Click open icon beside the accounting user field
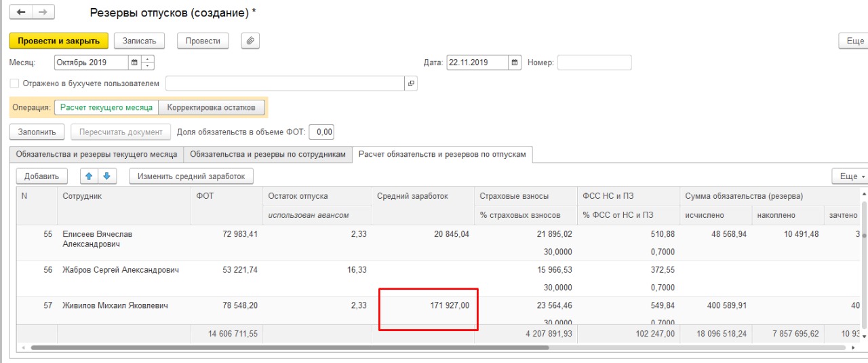The image size is (868, 363). 410,83
